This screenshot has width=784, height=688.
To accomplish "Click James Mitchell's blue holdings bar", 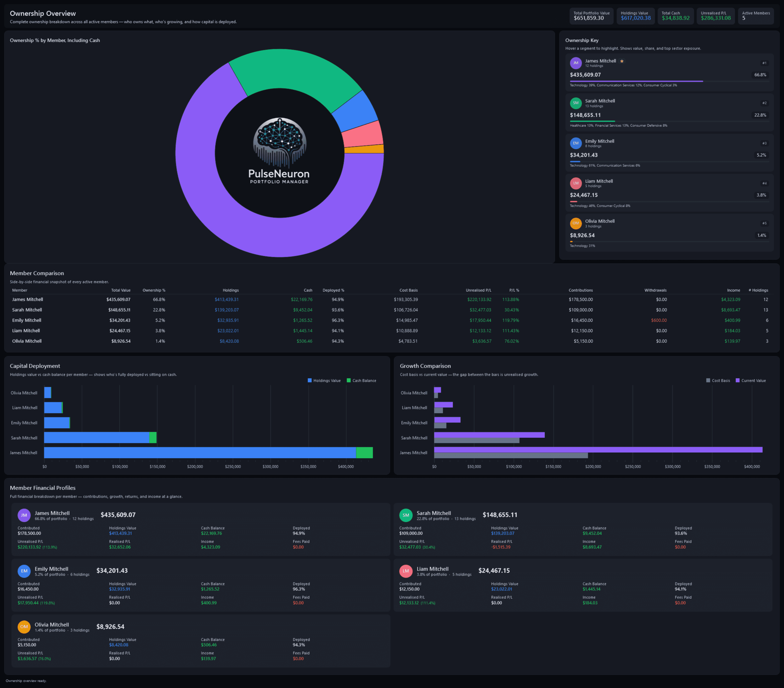I will click(x=200, y=453).
